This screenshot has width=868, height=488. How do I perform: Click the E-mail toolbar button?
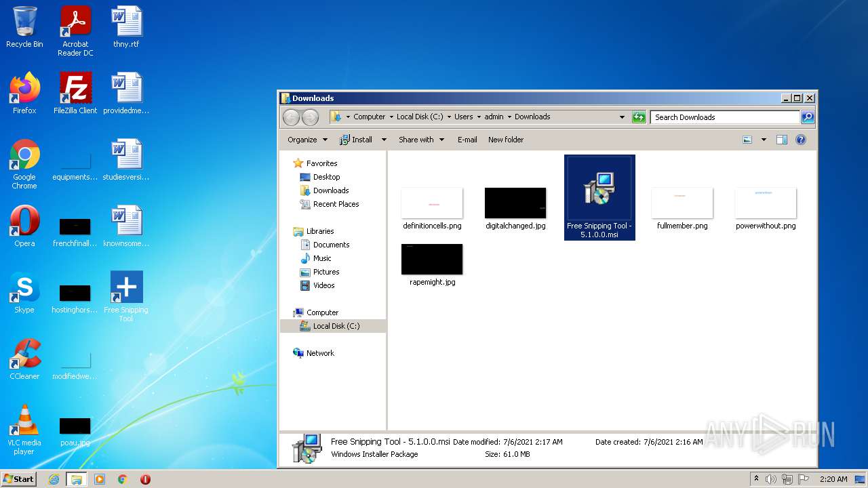click(x=467, y=140)
